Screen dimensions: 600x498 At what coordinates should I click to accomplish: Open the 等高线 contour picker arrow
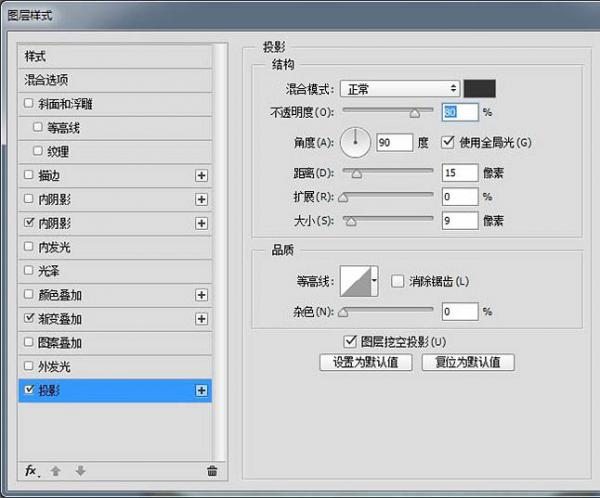point(375,281)
